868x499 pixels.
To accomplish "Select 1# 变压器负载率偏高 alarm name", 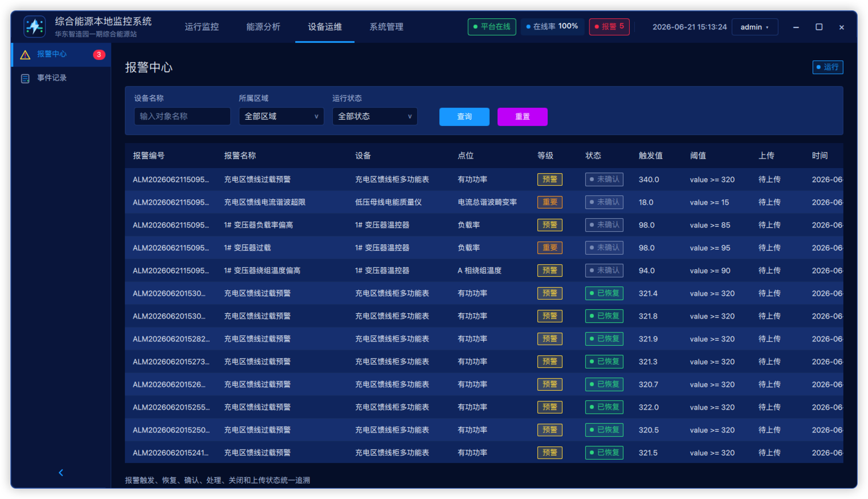I will [x=258, y=225].
